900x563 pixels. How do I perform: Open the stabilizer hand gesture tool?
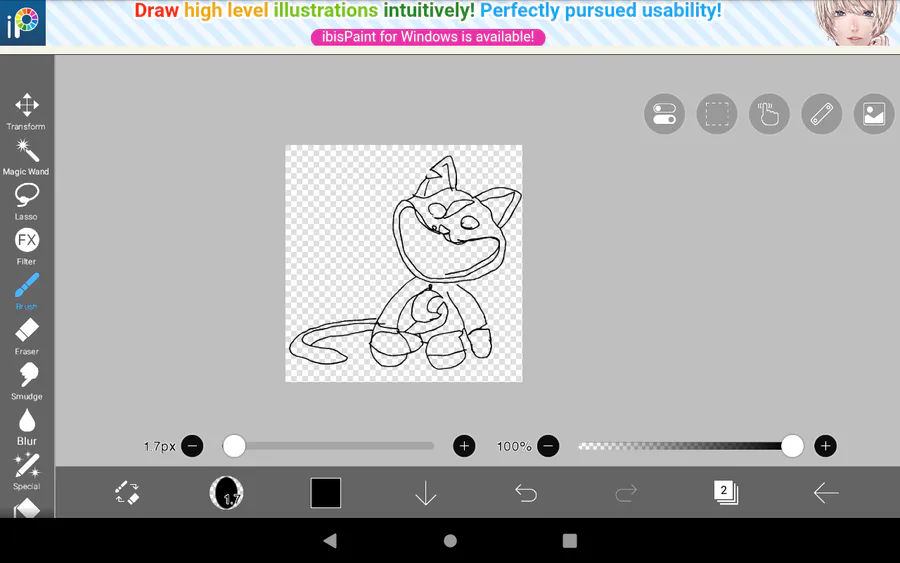(769, 114)
